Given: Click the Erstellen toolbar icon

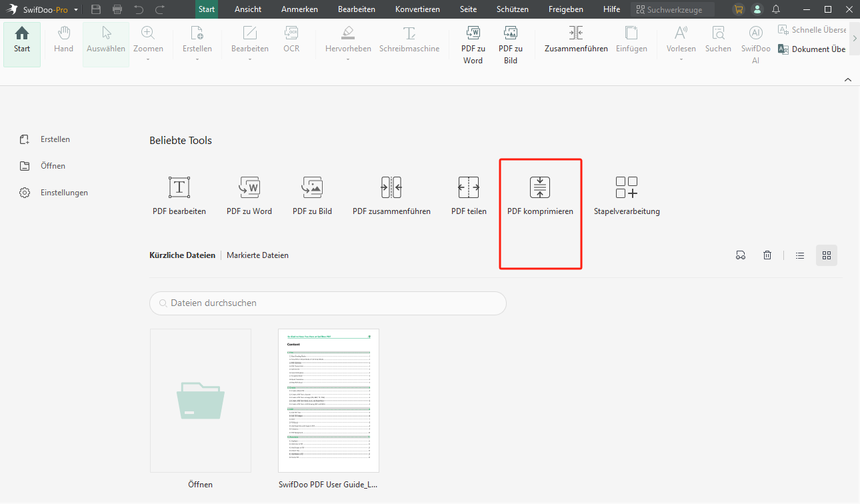Looking at the screenshot, I should (197, 33).
